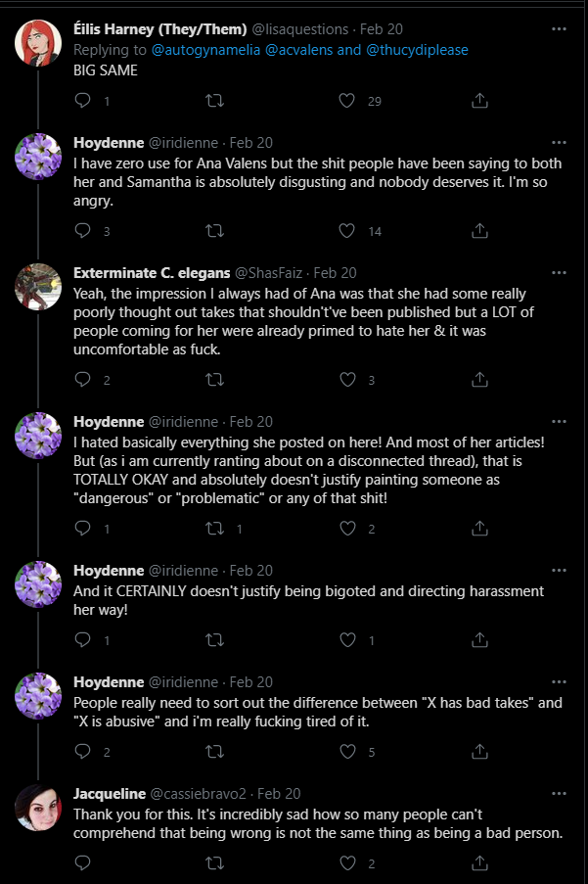Viewport: 588px width, 884px height.
Task: Retweet Éilis Harney's BIG SAME tweet
Action: [214, 100]
